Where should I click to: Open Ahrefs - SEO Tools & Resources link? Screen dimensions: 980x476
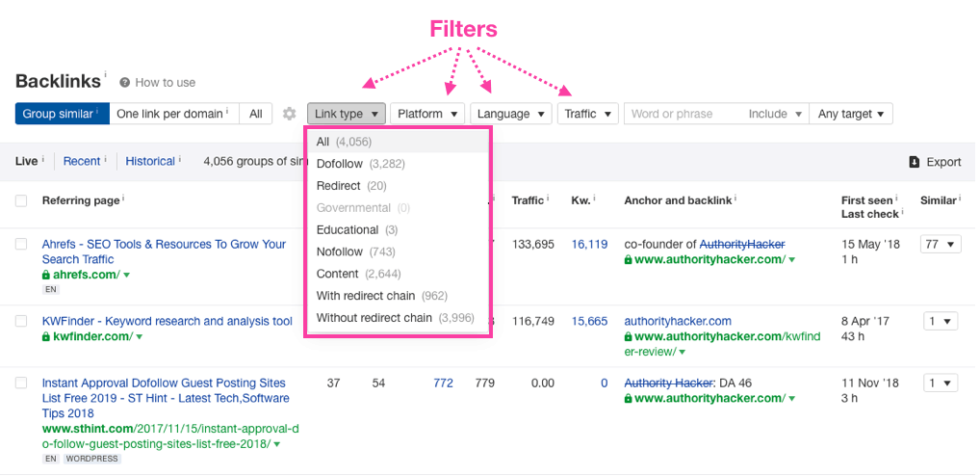pyautogui.click(x=164, y=251)
